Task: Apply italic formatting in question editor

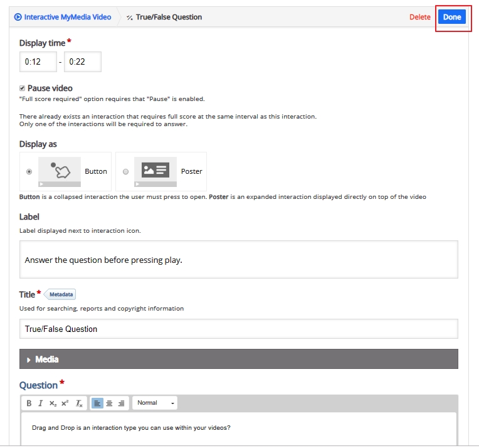Action: pyautogui.click(x=40, y=403)
